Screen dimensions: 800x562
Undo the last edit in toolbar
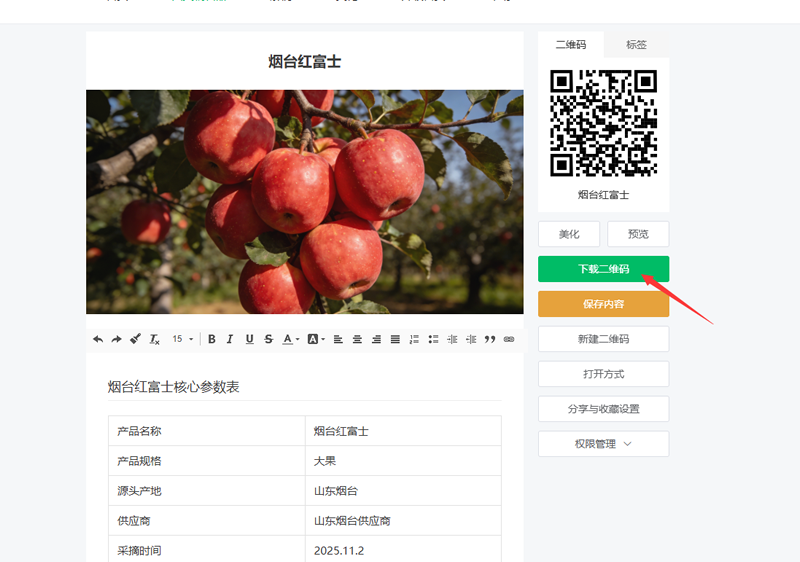(x=98, y=339)
